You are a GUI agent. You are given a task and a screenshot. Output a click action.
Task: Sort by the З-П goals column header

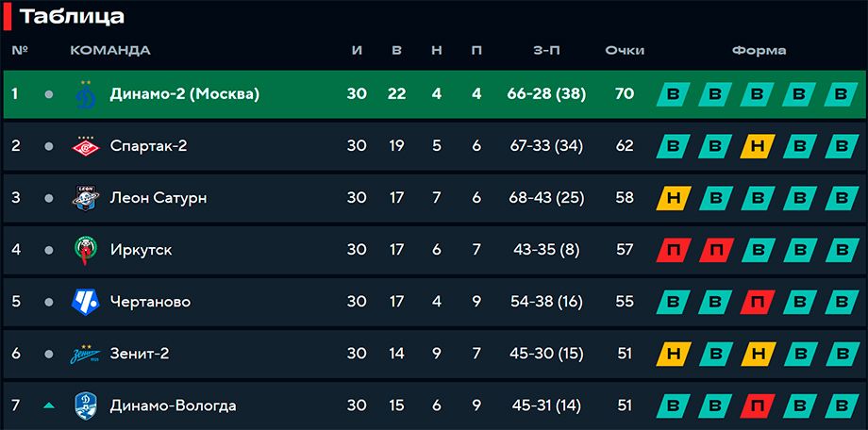click(x=546, y=50)
